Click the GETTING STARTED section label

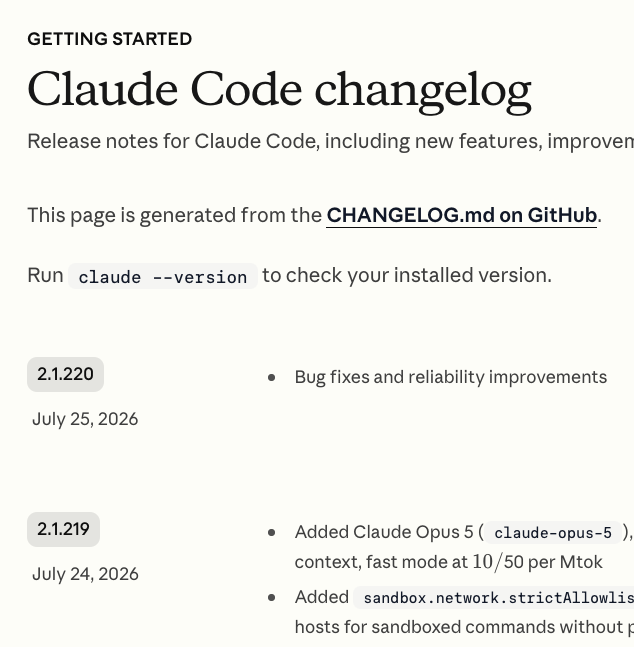(x=109, y=39)
